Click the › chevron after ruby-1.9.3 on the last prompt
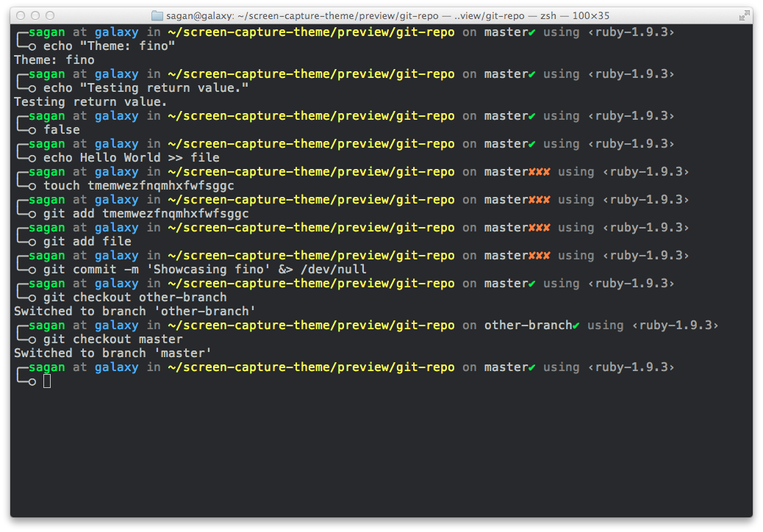The height and width of the screenshot is (532, 763). 671,367
